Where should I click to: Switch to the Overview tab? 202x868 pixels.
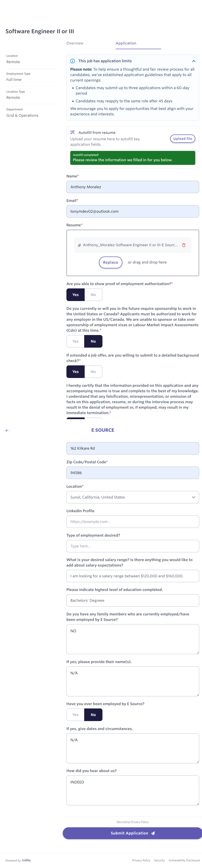coord(75,43)
